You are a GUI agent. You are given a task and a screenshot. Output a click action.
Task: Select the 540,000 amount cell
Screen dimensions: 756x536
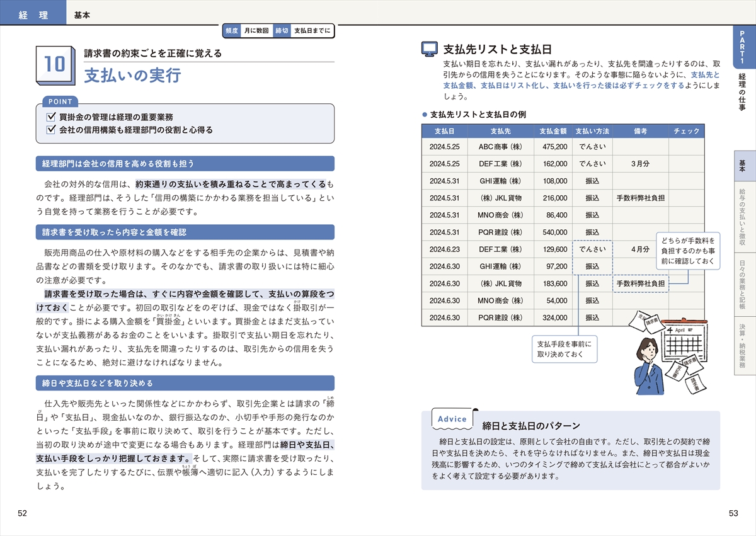[x=553, y=232]
